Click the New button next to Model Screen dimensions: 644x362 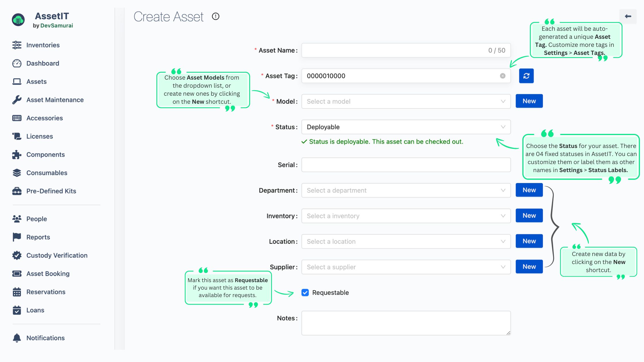[529, 101]
